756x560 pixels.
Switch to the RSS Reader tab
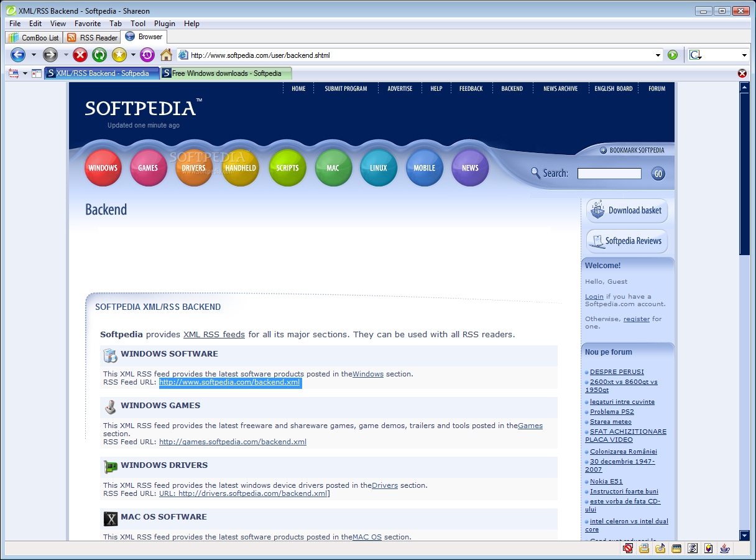pos(93,37)
